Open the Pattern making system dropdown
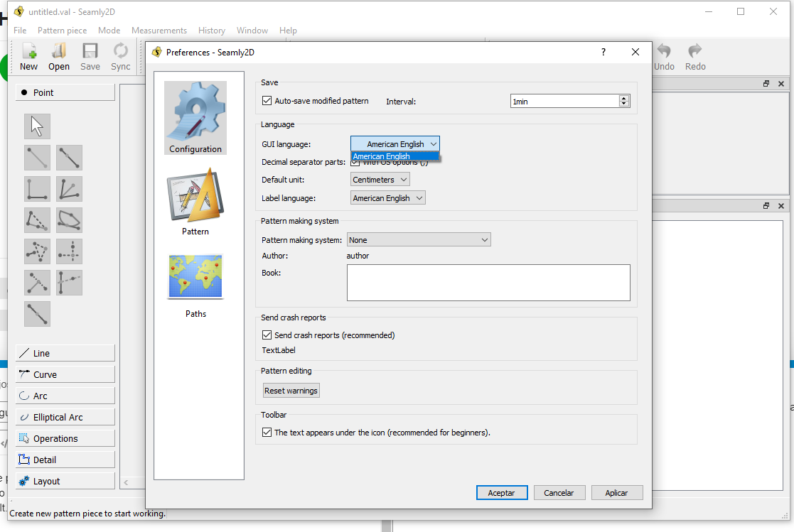Viewport: 794px width, 532px height. [x=419, y=240]
